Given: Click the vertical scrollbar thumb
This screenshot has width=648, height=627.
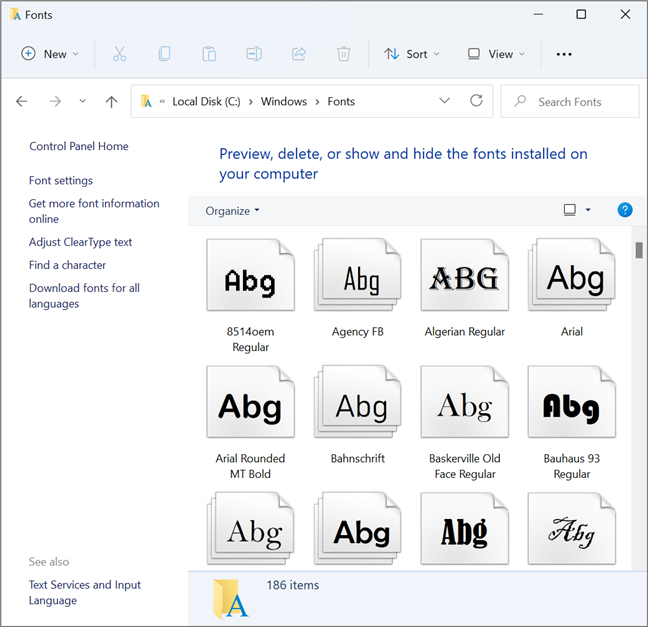Looking at the screenshot, I should (639, 250).
